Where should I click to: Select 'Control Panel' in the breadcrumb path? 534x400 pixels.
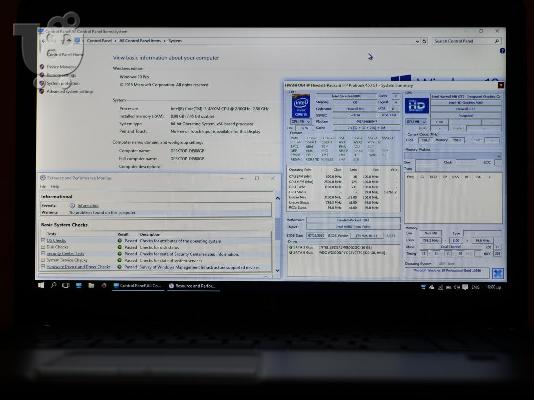[x=99, y=41]
